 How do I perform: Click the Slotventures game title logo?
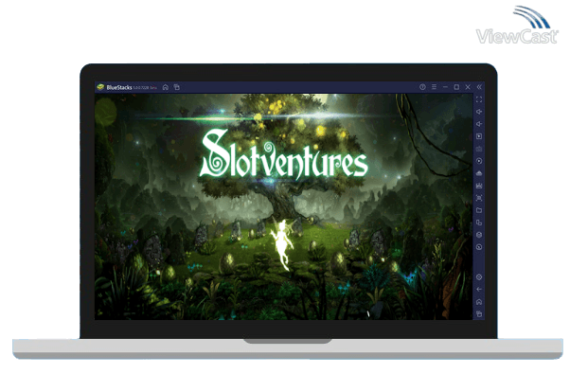pyautogui.click(x=284, y=154)
